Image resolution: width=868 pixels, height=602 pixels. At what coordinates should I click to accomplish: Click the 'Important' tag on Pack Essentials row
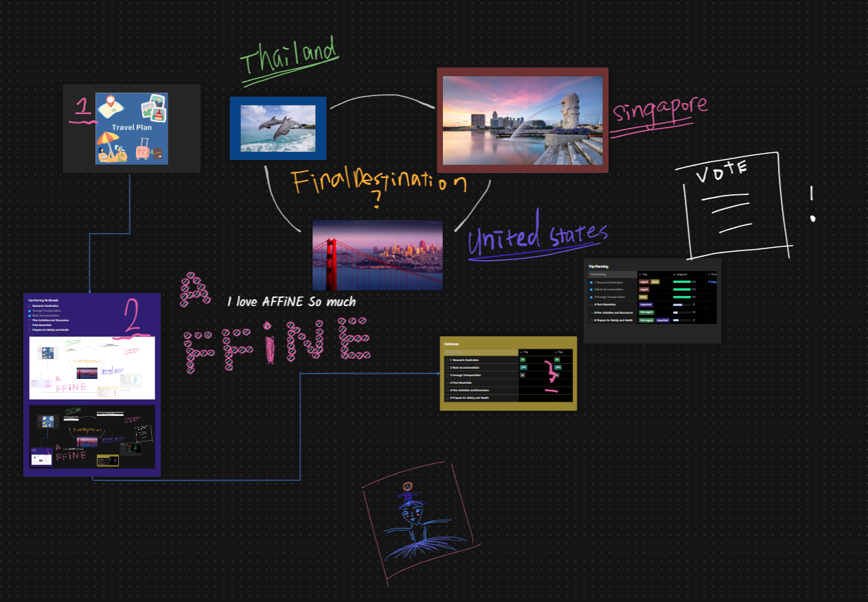tap(646, 305)
